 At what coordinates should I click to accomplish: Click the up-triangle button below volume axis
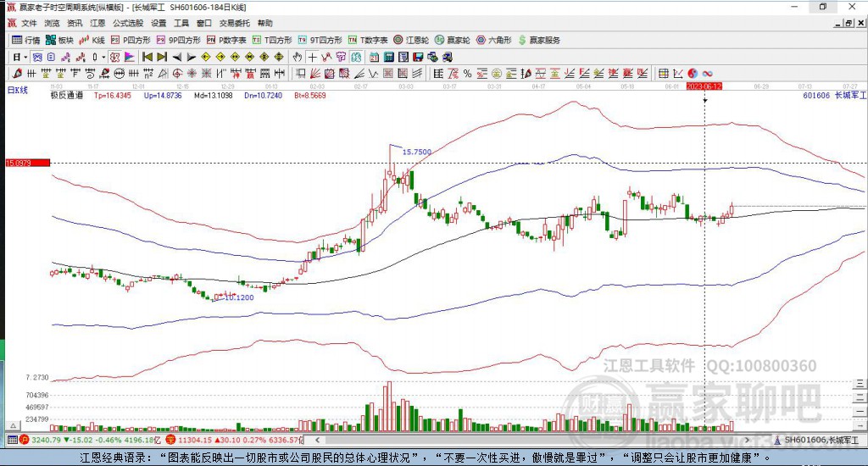14,425
